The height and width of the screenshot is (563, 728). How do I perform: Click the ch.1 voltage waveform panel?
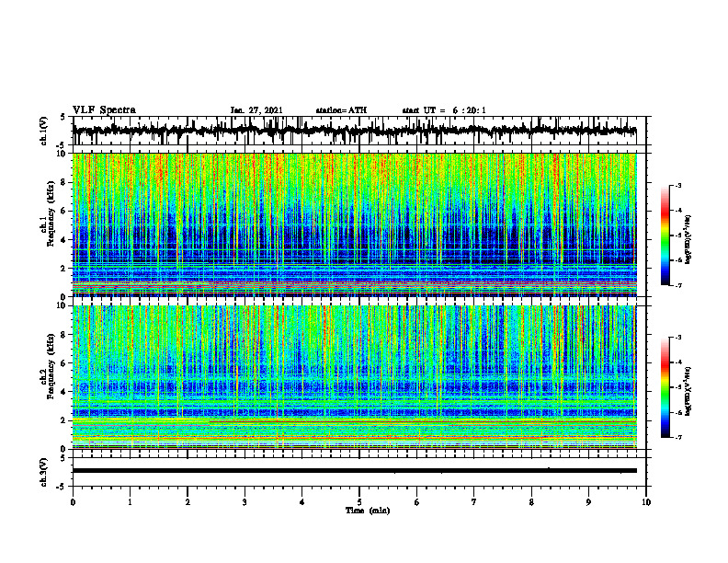(359, 131)
